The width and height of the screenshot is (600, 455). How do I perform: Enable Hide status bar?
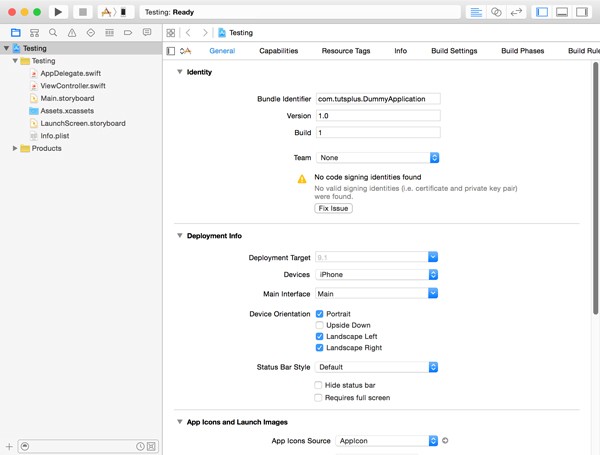[x=318, y=385]
